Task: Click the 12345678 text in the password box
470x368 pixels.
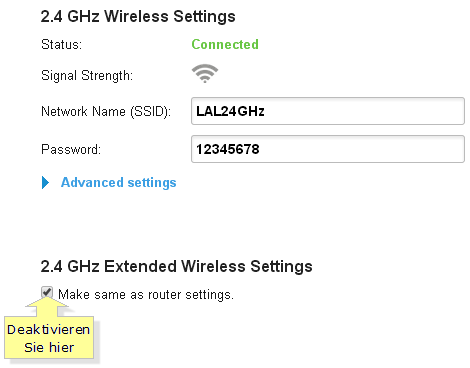Action: pos(228,149)
